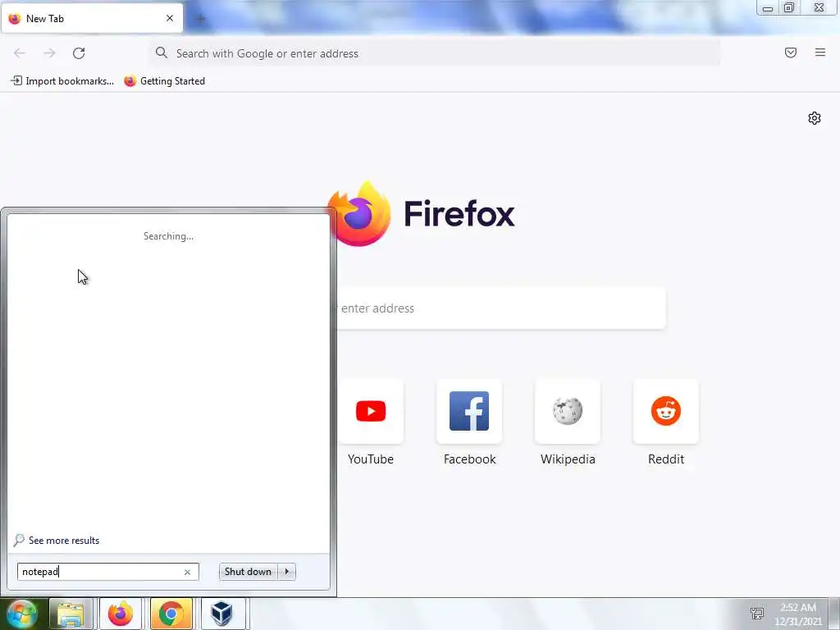Image resolution: width=840 pixels, height=630 pixels.
Task: Open the Firefox hamburger menu
Action: tap(820, 52)
